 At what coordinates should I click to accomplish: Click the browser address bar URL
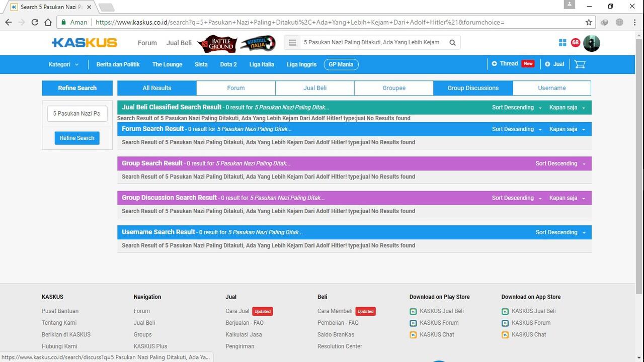[x=299, y=22]
